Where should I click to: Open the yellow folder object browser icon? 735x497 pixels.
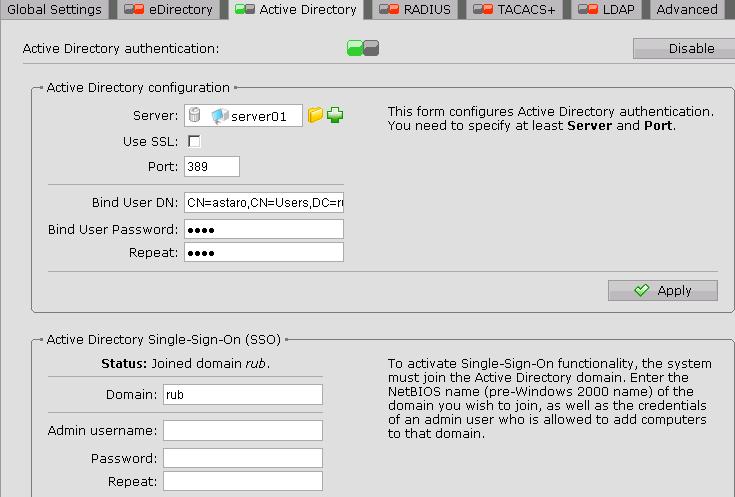coord(315,115)
